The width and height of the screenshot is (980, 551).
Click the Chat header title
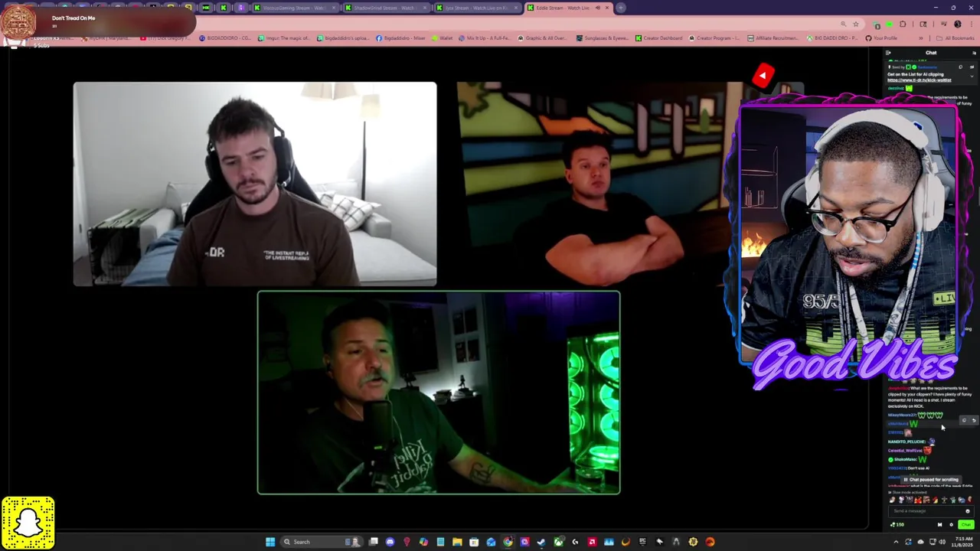[931, 53]
